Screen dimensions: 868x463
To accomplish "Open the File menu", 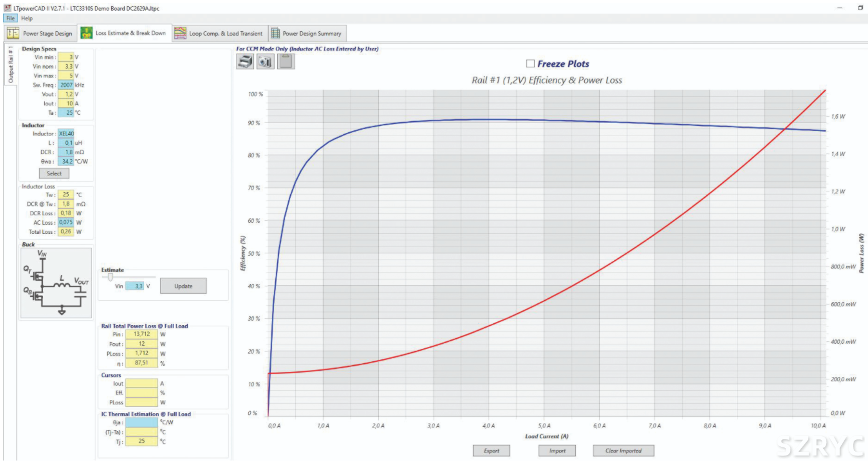I will click(11, 19).
